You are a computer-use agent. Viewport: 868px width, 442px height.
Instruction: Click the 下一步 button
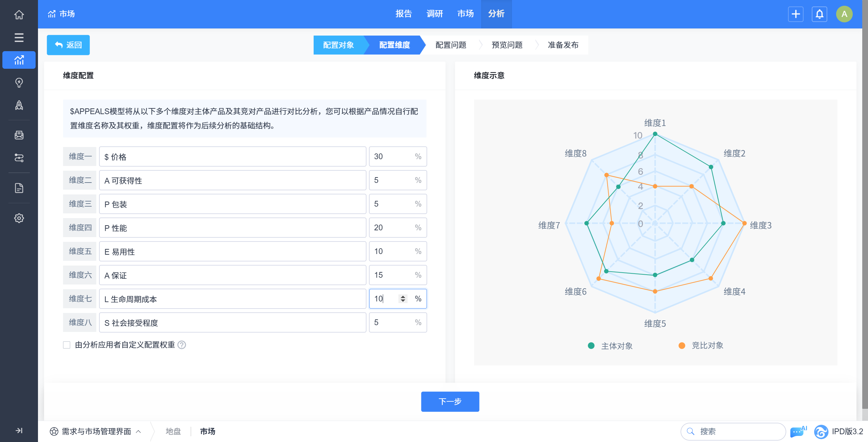pyautogui.click(x=450, y=402)
